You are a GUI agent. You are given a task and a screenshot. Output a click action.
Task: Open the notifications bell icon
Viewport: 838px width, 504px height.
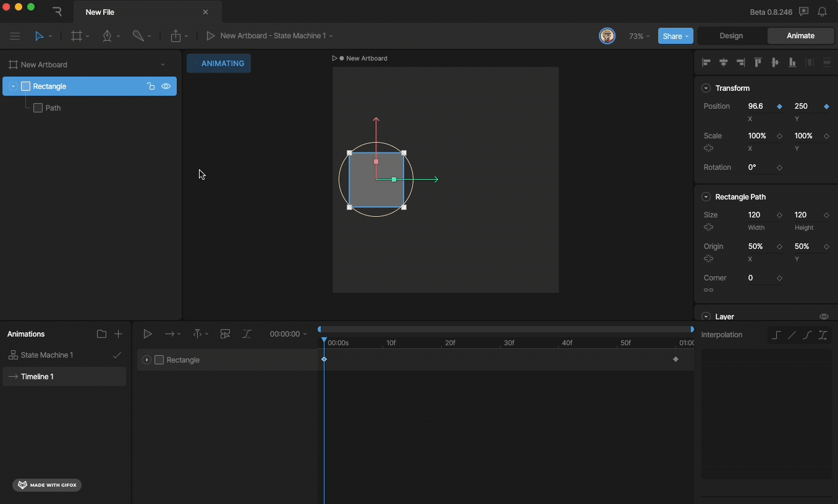[x=823, y=12]
